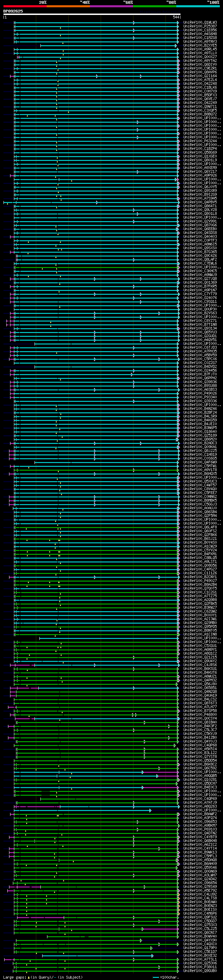Click the purple ~60% identity legend segment
The image size is (223, 980).
[x=111, y=6]
